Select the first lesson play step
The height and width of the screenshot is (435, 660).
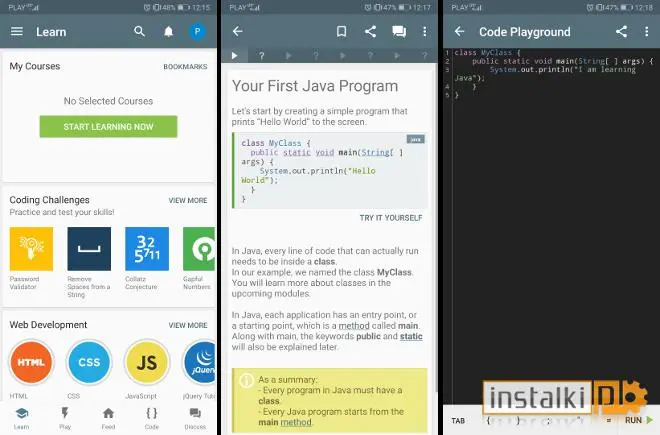pos(234,56)
